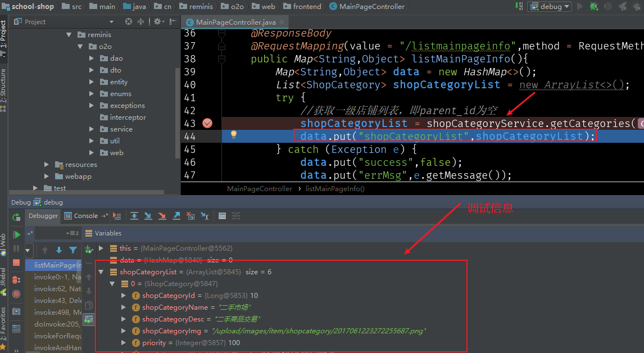
Task: Click school-shop in the navigation bar
Action: 28,6
